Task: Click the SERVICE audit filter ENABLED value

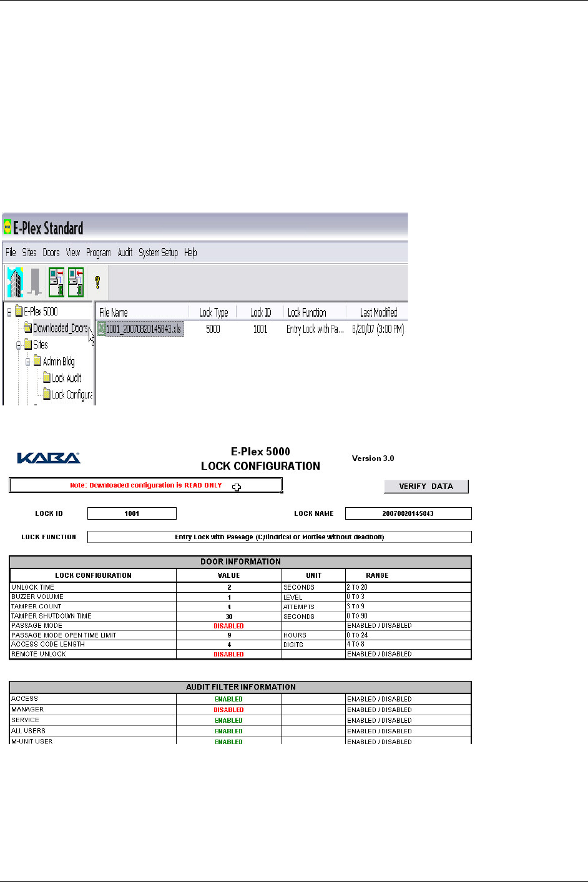Action: [229, 720]
